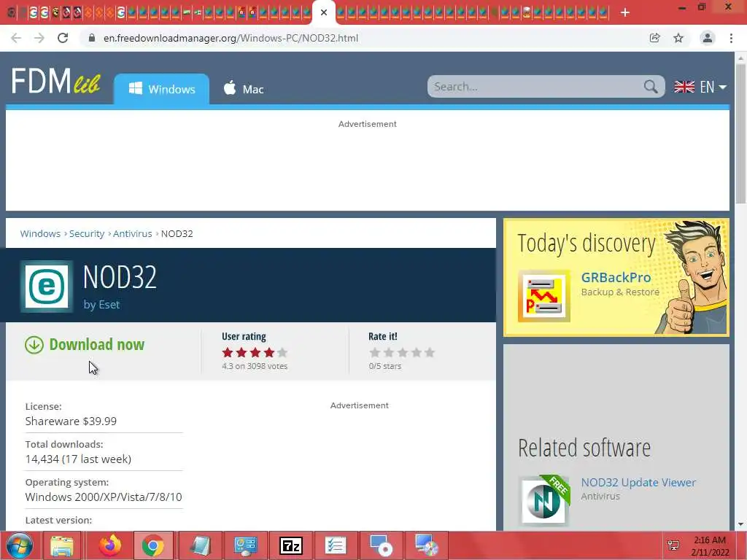747x560 pixels.
Task: Click the Today's discovery heading
Action: 587,244
